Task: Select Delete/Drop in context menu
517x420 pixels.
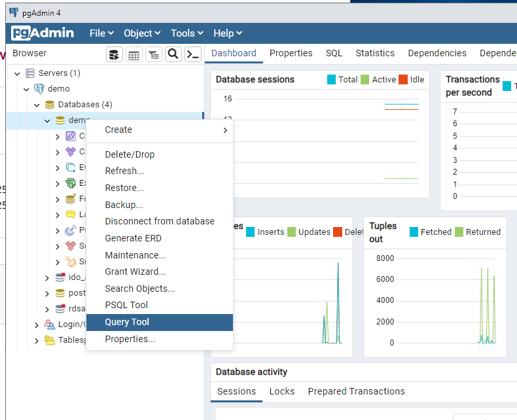Action: (x=160, y=154)
